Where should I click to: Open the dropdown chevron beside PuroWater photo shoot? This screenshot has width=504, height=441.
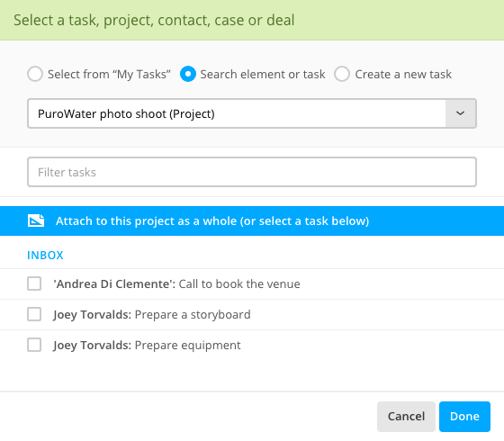[x=460, y=113]
